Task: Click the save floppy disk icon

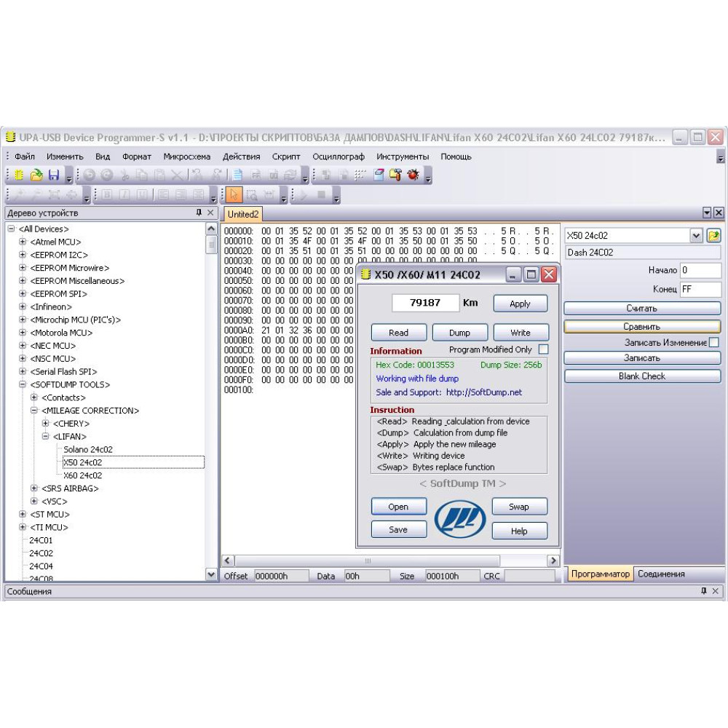Action: [x=54, y=175]
